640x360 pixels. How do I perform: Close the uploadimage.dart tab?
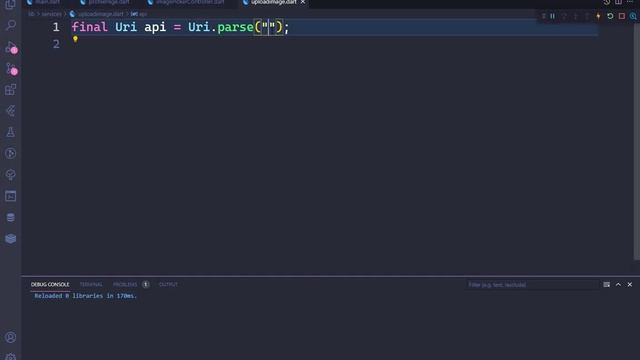[x=303, y=2]
